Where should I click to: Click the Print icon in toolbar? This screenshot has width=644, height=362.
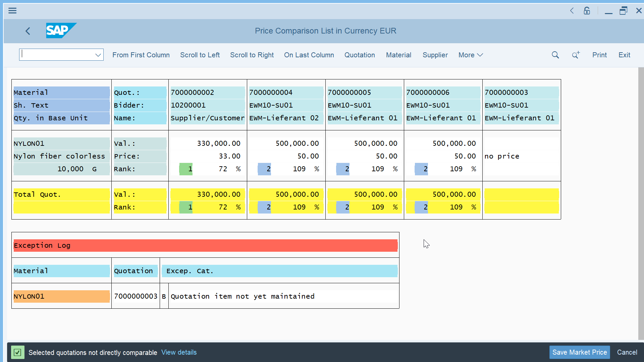tap(599, 55)
